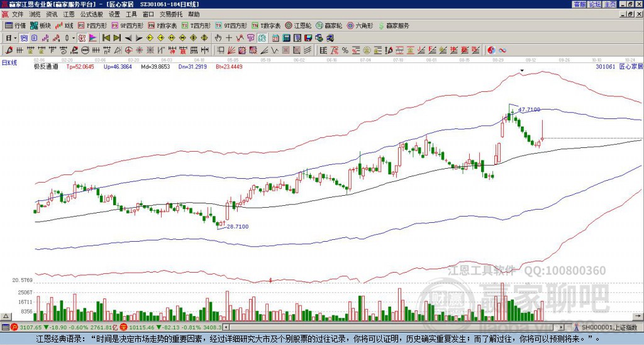The height and width of the screenshot is (345, 644).
Task: Click the red pencil drawing icon
Action: coord(8,50)
